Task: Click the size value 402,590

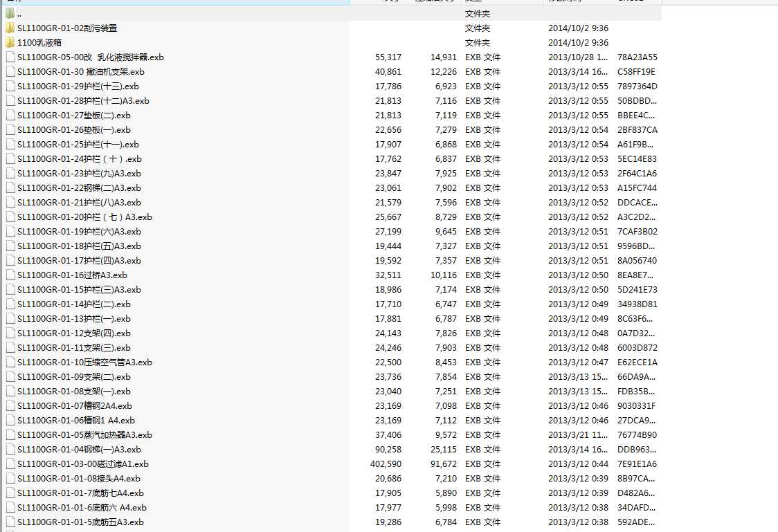Action: (x=386, y=464)
